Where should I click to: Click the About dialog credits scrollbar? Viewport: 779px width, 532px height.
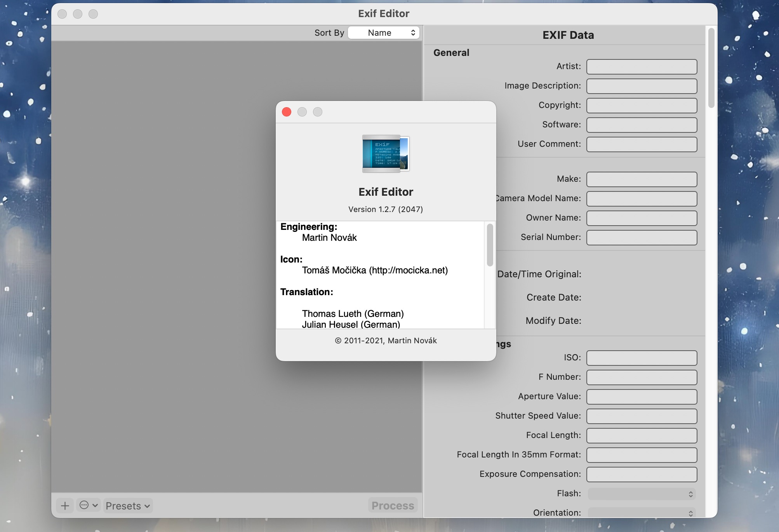pos(490,245)
